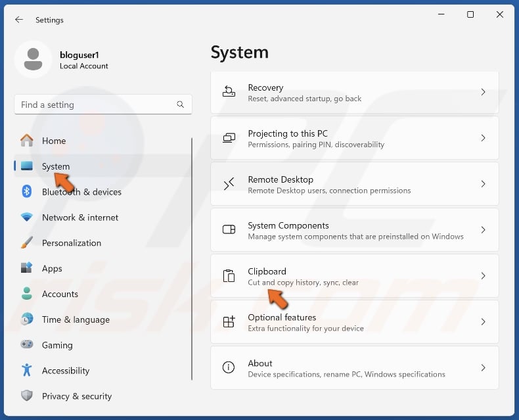Viewport: 519px width, 420px height.
Task: Open Accounts settings
Action: click(x=102, y=294)
